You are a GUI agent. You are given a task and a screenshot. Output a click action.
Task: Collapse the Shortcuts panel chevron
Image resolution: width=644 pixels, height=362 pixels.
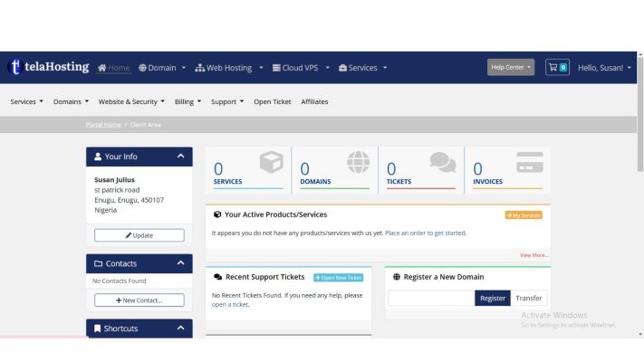point(180,329)
